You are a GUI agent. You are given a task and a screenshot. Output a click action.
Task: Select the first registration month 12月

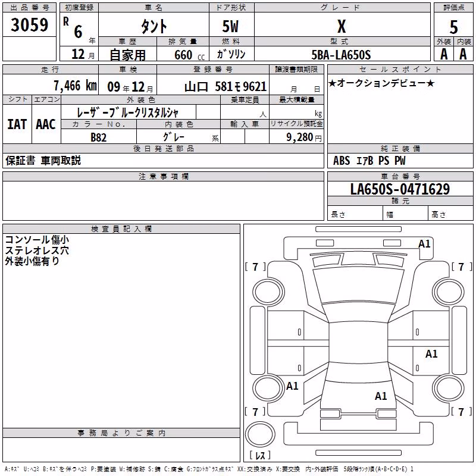(83, 54)
